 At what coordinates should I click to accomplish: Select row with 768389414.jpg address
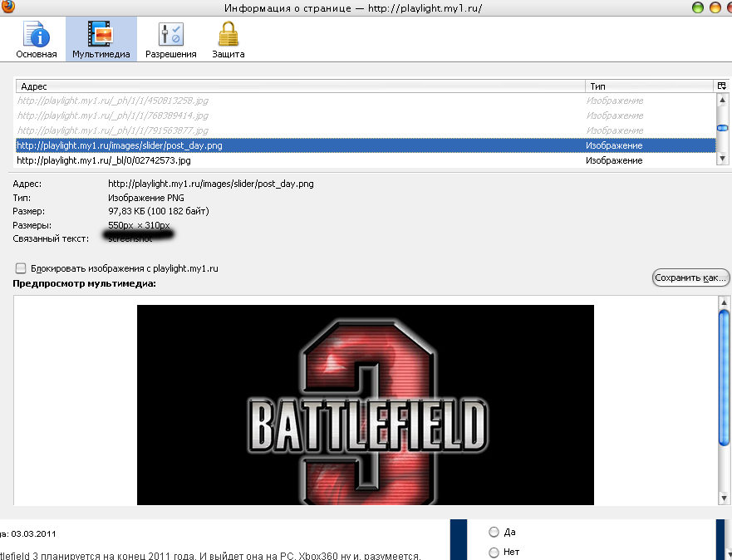[366, 115]
